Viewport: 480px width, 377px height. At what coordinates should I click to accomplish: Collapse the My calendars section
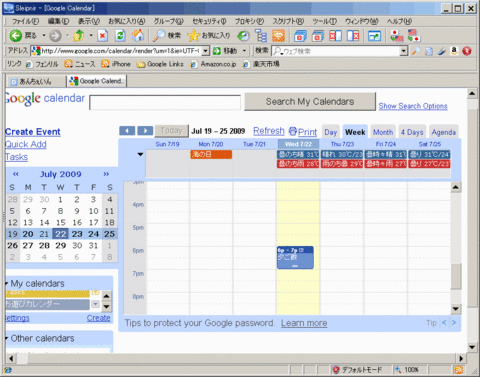7,284
